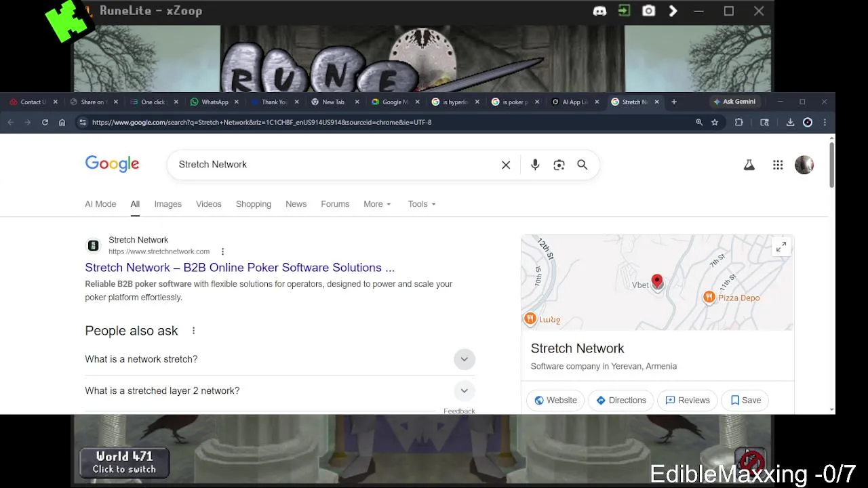Expand RuneLite sidebar with the chevron arrow icon
The height and width of the screenshot is (488, 868).
(x=673, y=11)
